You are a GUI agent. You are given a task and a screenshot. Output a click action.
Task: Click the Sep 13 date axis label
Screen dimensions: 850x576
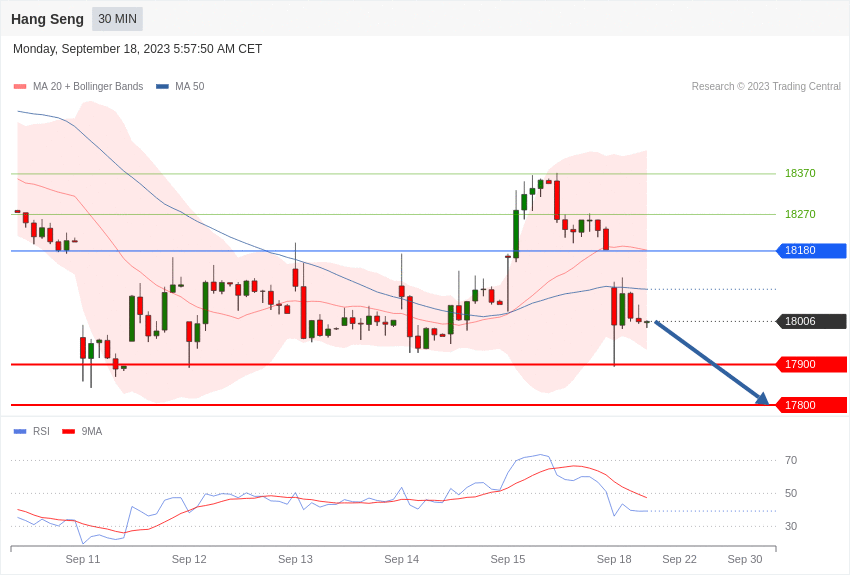(x=295, y=559)
